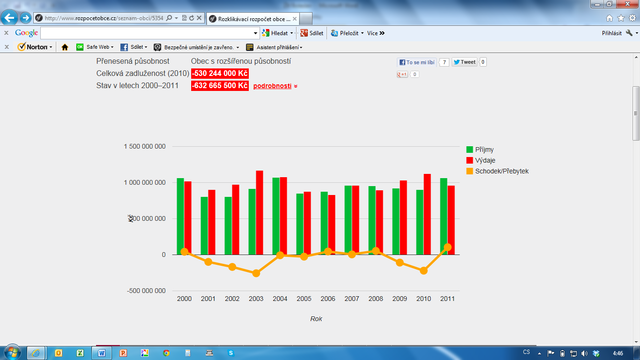This screenshot has height=360, width=640.
Task: Open Asistent přihlášení menu
Action: (274, 47)
